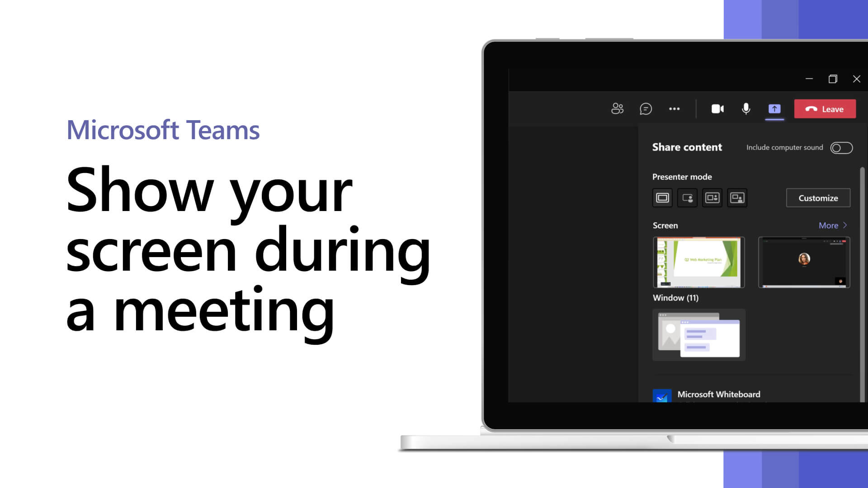868x488 pixels.
Task: Click the microphone mute icon
Action: (746, 109)
